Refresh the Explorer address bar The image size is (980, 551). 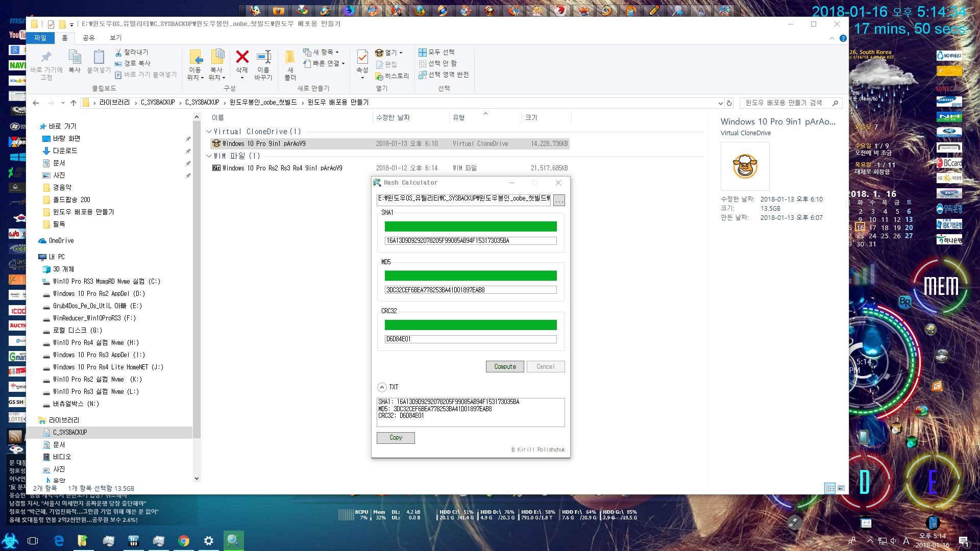(x=729, y=103)
